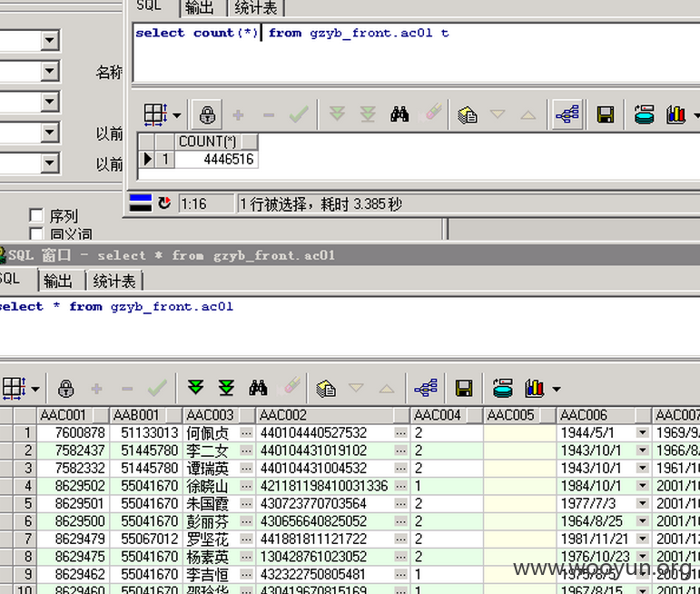
Task: Open grid dropdown arrow in lower ac01 window
Action: [35, 389]
